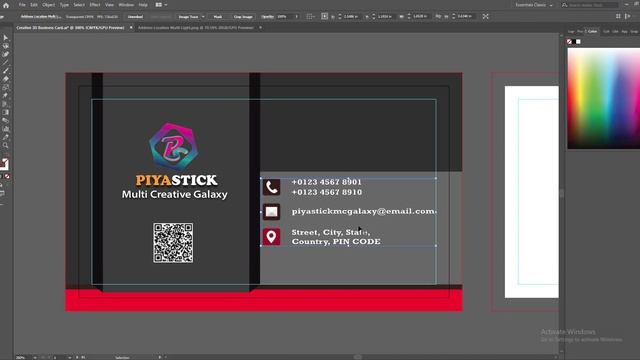640x360 pixels.
Task: Click the X position stepper arrows
Action: tap(340, 17)
